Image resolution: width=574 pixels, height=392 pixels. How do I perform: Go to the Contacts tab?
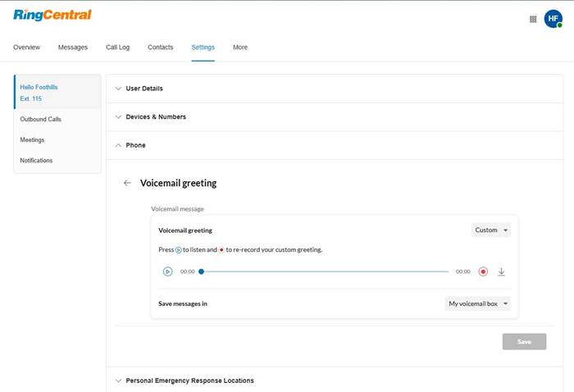(161, 48)
